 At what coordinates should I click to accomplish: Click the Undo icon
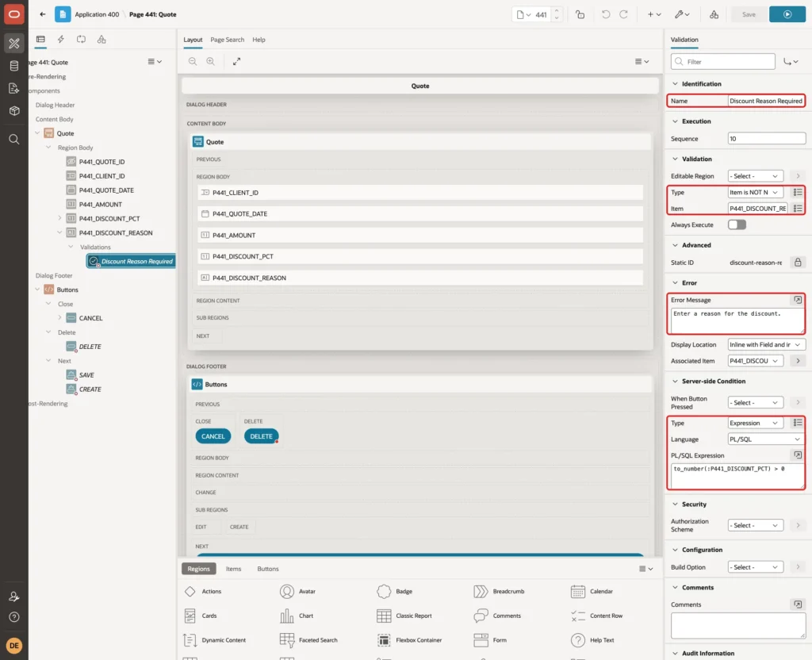(x=605, y=14)
